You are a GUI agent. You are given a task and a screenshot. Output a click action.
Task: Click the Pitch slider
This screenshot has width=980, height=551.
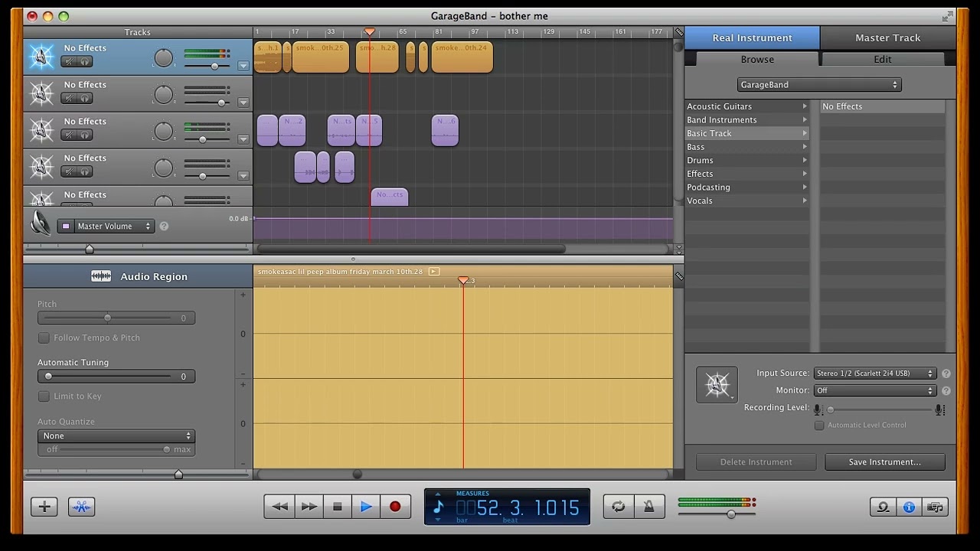pyautogui.click(x=116, y=318)
